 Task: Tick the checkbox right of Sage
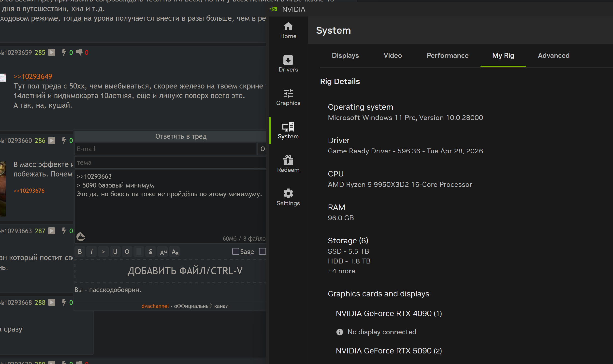coord(263,251)
